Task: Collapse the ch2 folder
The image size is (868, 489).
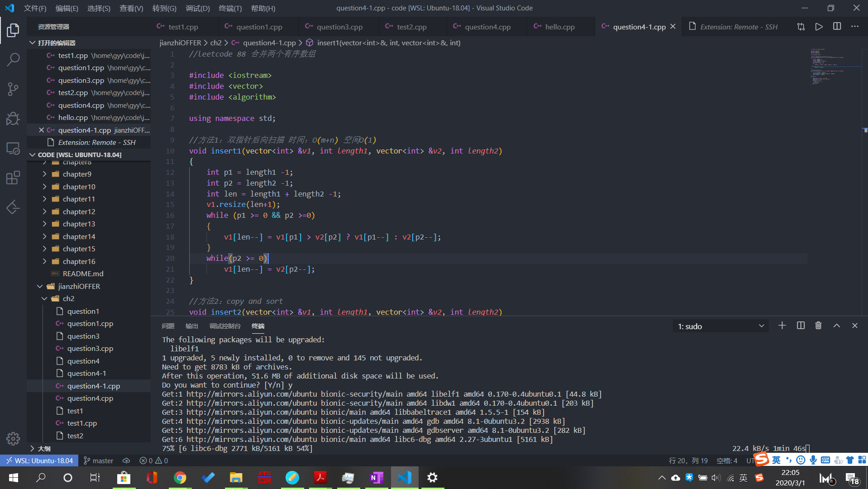Action: 44,298
